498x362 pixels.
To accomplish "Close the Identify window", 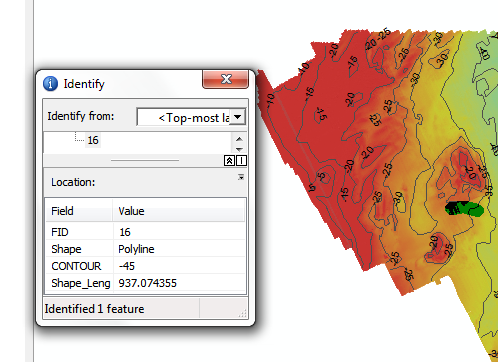I will [226, 79].
